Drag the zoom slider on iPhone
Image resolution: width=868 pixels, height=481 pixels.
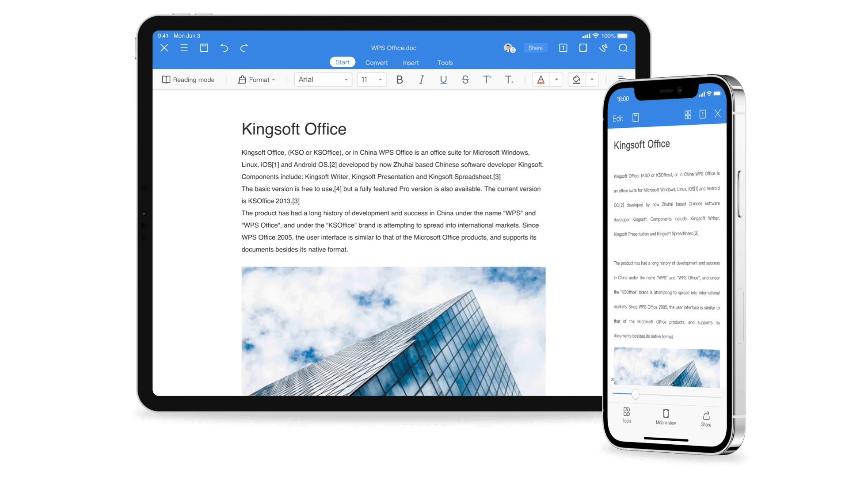tap(635, 393)
